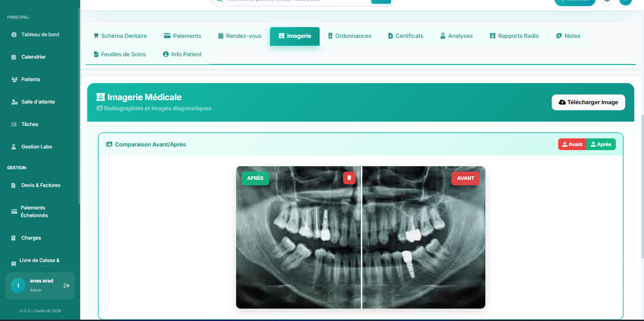Image resolution: width=644 pixels, height=321 pixels.
Task: Click the calendar icon on Rendez-vous tab
Action: tap(221, 36)
